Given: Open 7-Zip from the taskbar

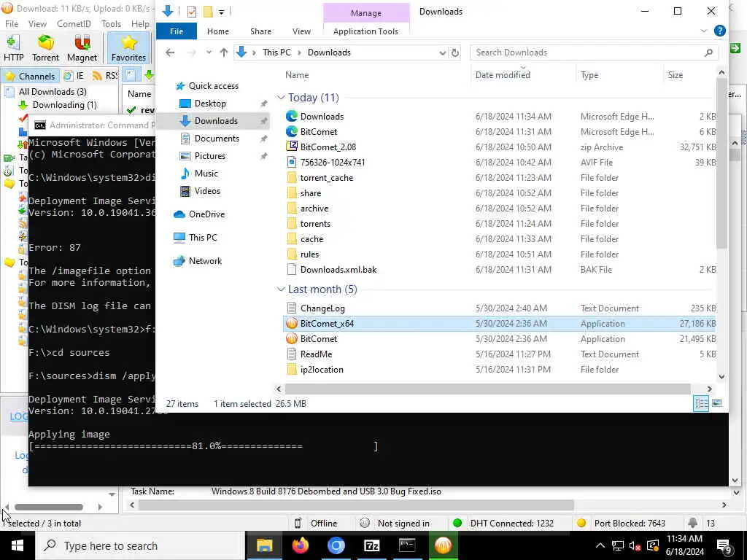Looking at the screenshot, I should click(x=371, y=545).
